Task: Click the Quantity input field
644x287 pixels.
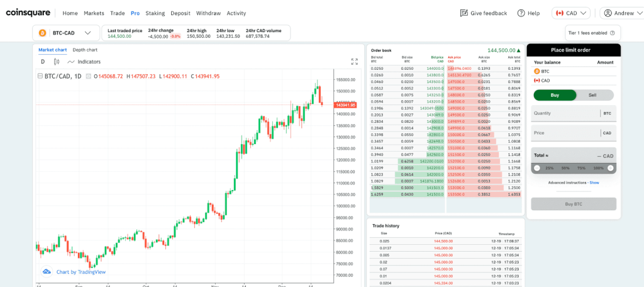Action: 565,113
